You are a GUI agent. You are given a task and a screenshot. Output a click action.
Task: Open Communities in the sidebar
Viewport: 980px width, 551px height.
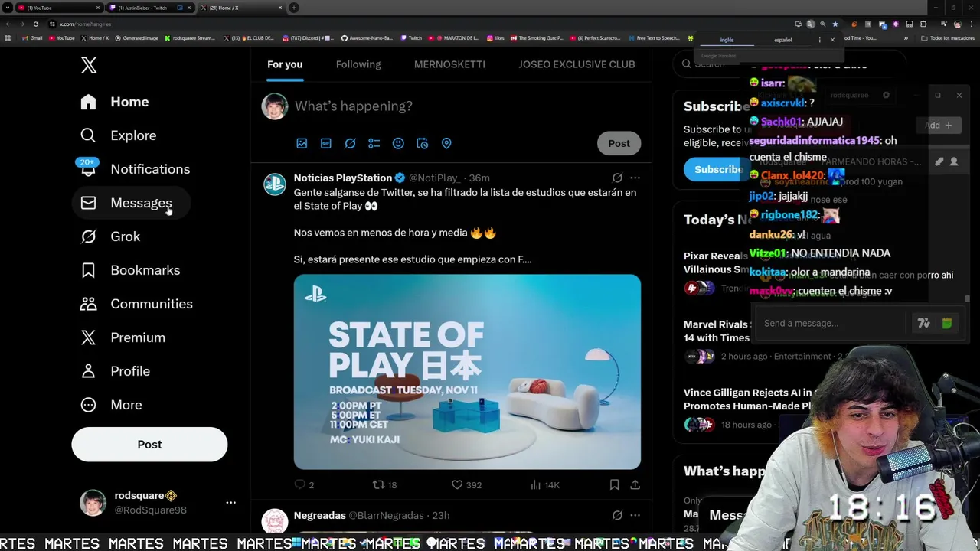click(137, 304)
